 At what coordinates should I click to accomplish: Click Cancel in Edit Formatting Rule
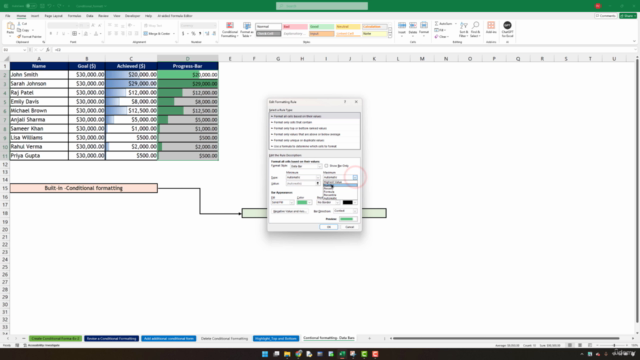coord(350,227)
